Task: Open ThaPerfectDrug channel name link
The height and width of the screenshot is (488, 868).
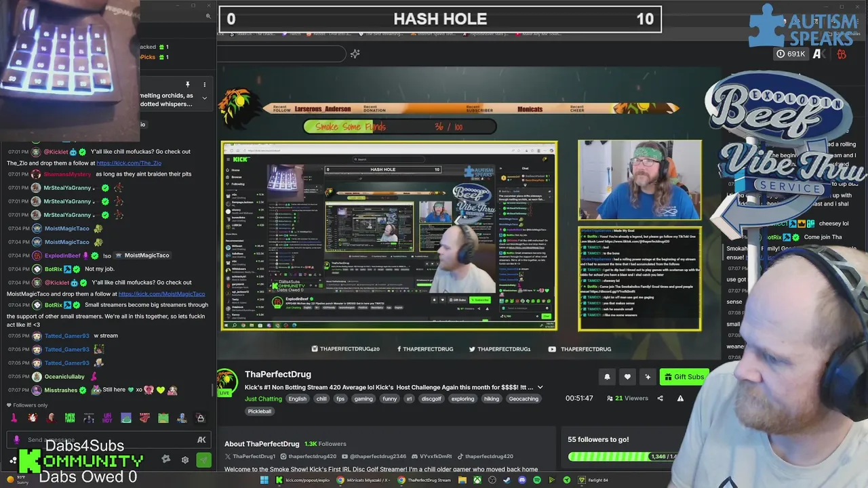Action: point(278,374)
